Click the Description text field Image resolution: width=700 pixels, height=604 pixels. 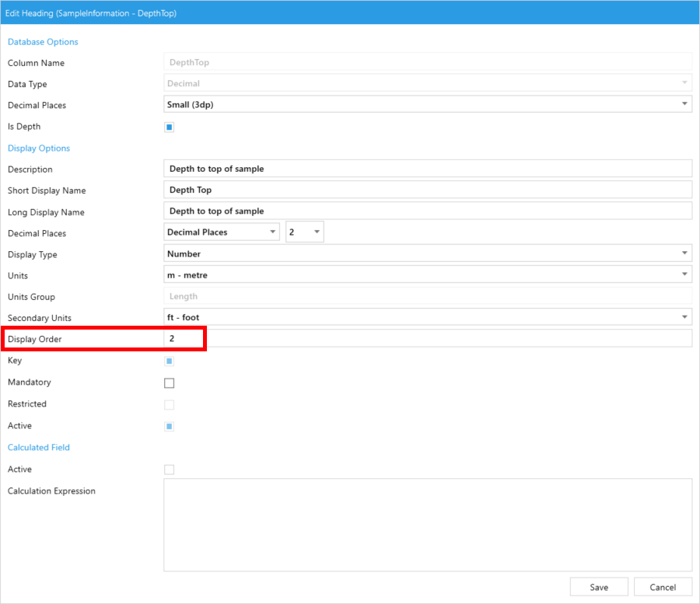click(427, 169)
